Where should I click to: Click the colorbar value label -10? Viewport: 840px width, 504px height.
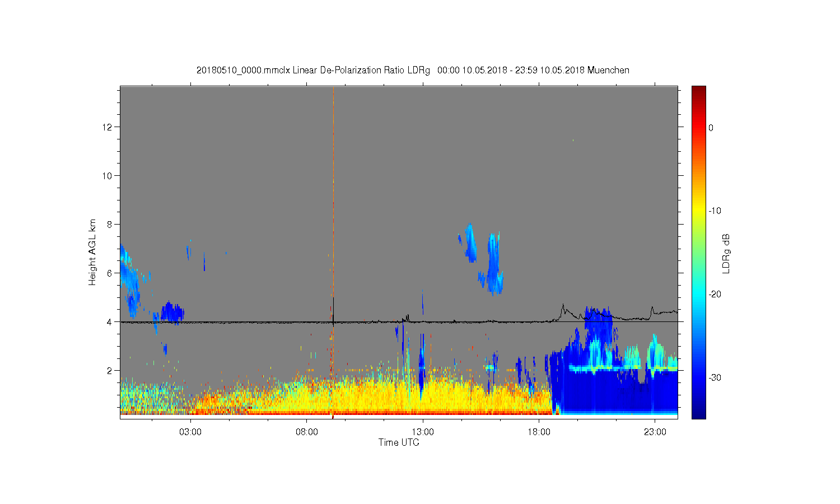[715, 211]
